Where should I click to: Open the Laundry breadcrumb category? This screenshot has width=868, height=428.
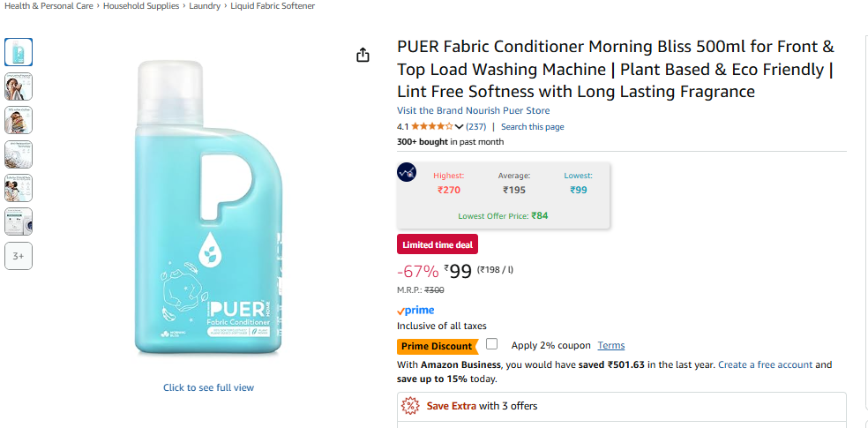205,6
